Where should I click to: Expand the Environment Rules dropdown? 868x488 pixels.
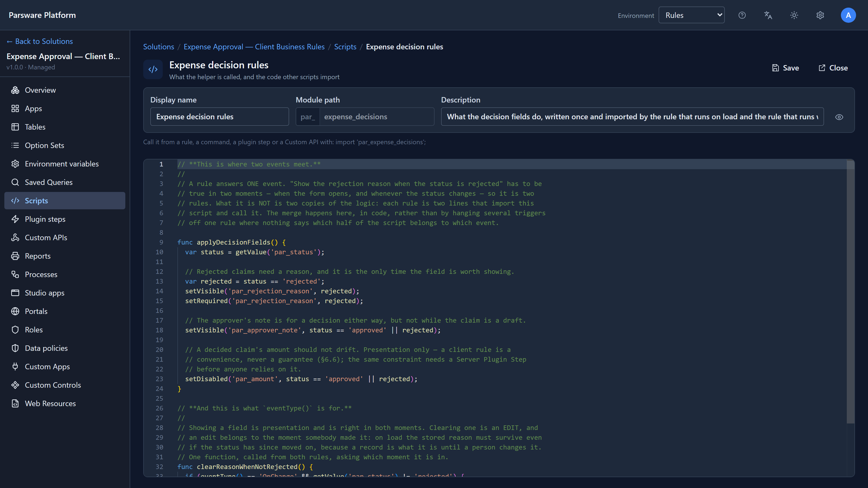pyautogui.click(x=691, y=15)
